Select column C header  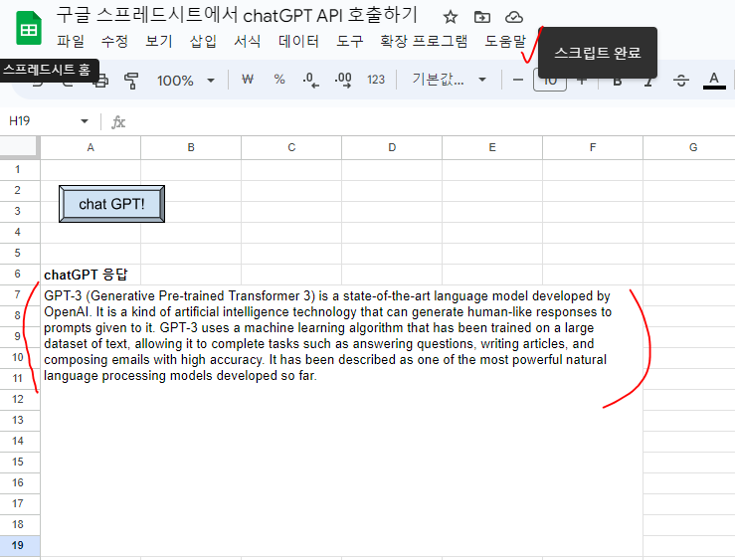pyautogui.click(x=291, y=147)
